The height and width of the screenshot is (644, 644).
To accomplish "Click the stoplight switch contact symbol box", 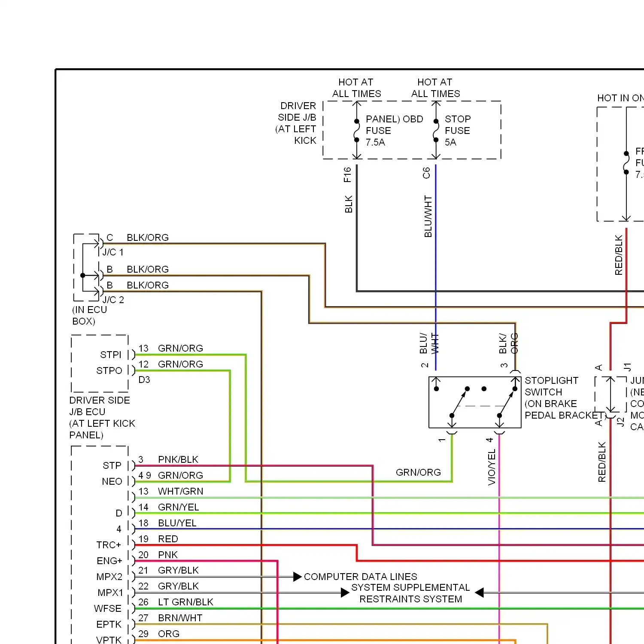I will (x=475, y=402).
